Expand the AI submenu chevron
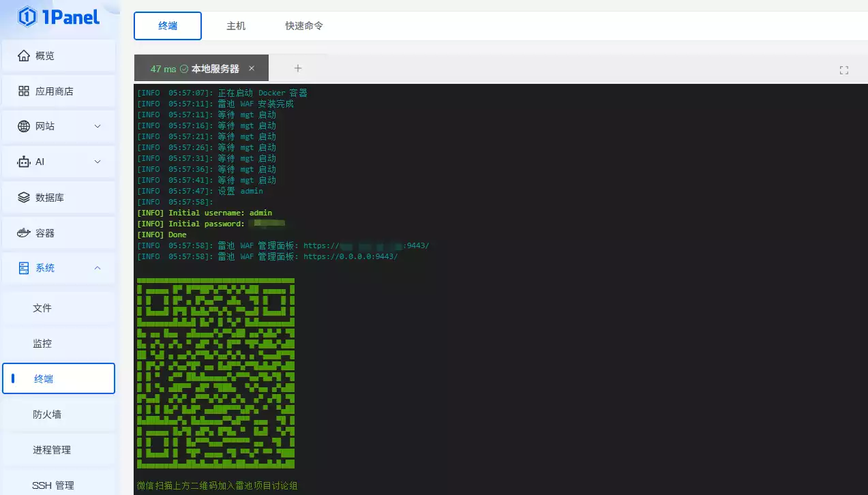This screenshot has height=495, width=868. [98, 162]
